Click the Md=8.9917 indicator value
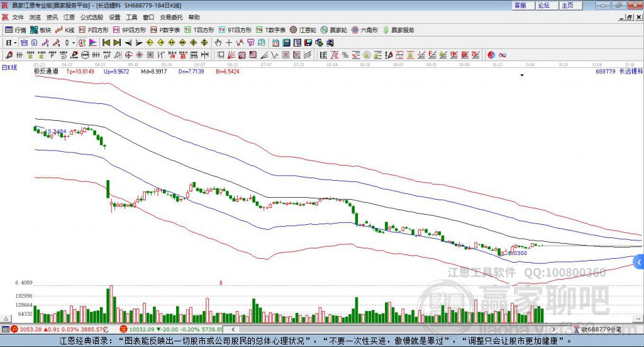The image size is (644, 347). (x=154, y=72)
